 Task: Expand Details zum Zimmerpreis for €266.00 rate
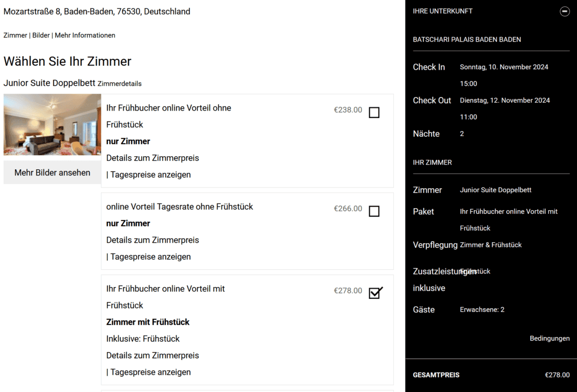pyautogui.click(x=153, y=240)
